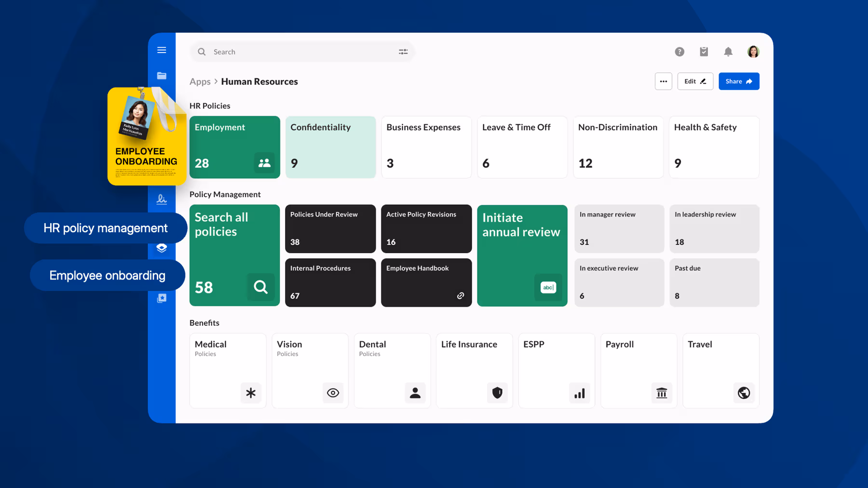Viewport: 868px width, 488px height.
Task: Open Active Policy Revisions tile
Action: 426,229
